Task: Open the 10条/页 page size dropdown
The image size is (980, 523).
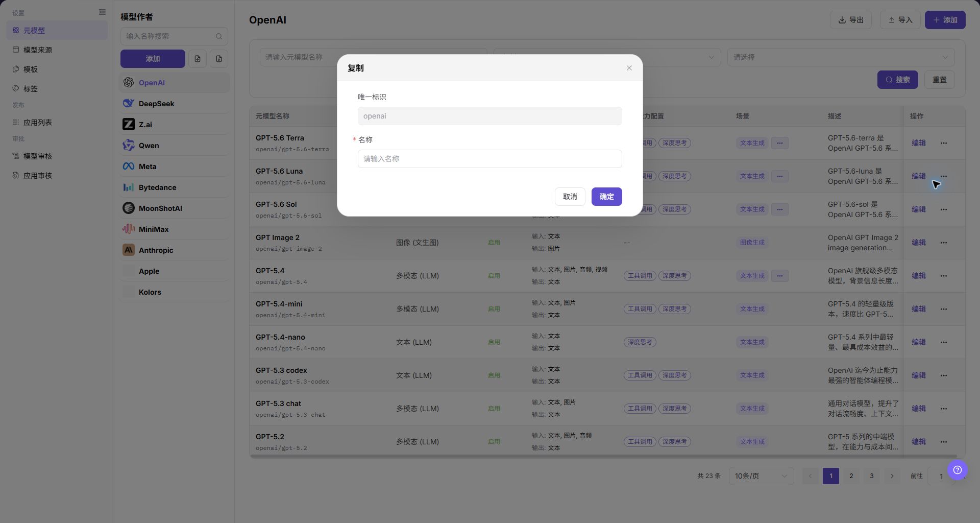Action: 761,476
